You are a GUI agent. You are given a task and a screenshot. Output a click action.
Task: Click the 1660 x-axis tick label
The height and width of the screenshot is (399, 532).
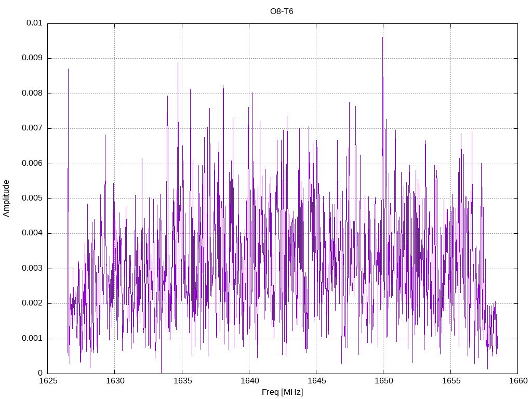tap(518, 381)
